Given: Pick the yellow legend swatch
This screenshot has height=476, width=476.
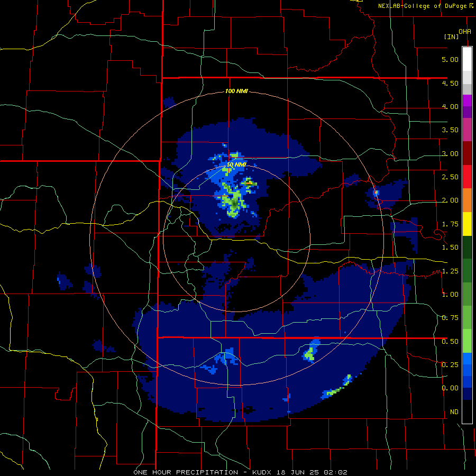Looking at the screenshot, I should 467,224.
